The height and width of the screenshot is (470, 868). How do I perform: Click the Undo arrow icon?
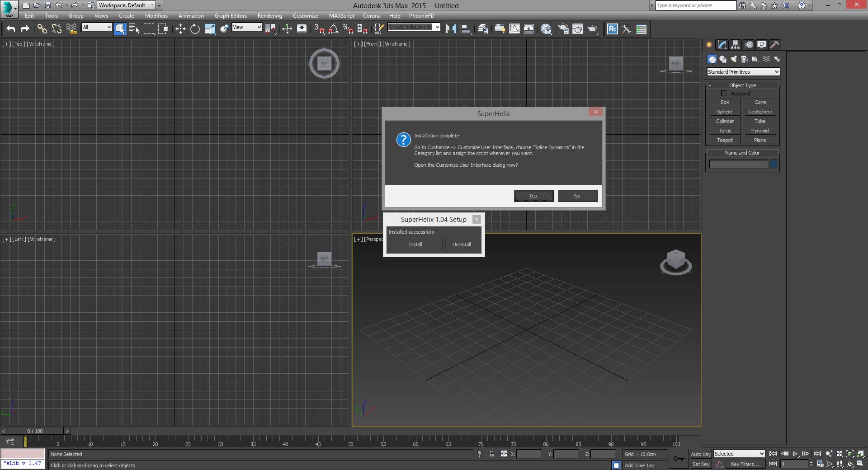[11, 29]
